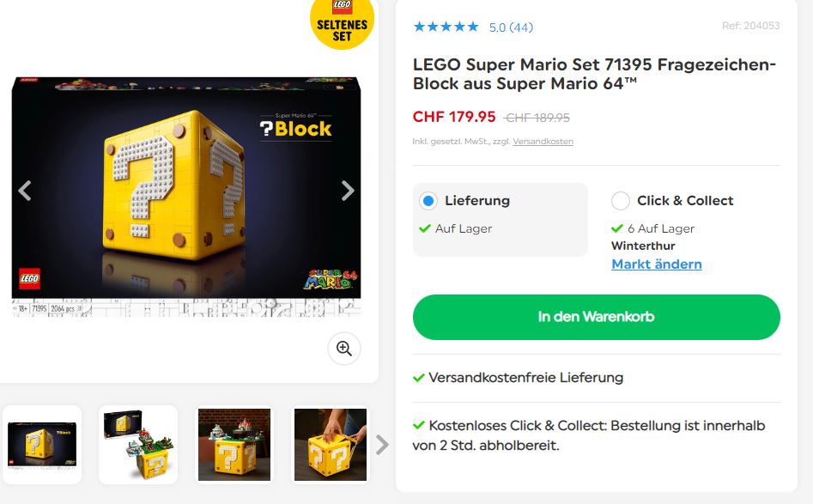Open Markt ändern link

click(657, 264)
